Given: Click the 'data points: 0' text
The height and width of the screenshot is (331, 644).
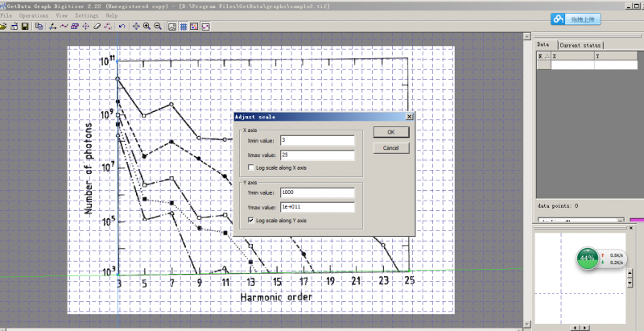Looking at the screenshot, I should click(557, 205).
